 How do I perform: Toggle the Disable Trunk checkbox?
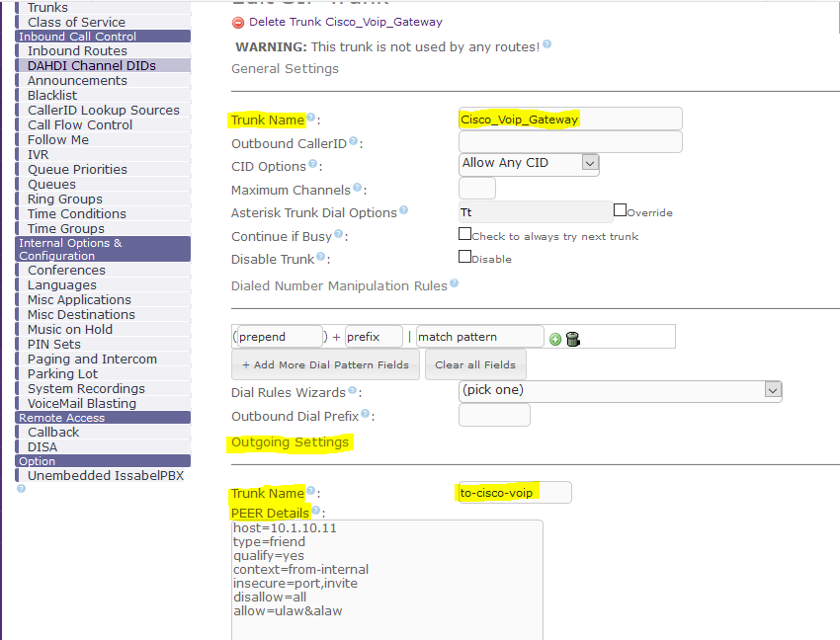click(464, 257)
